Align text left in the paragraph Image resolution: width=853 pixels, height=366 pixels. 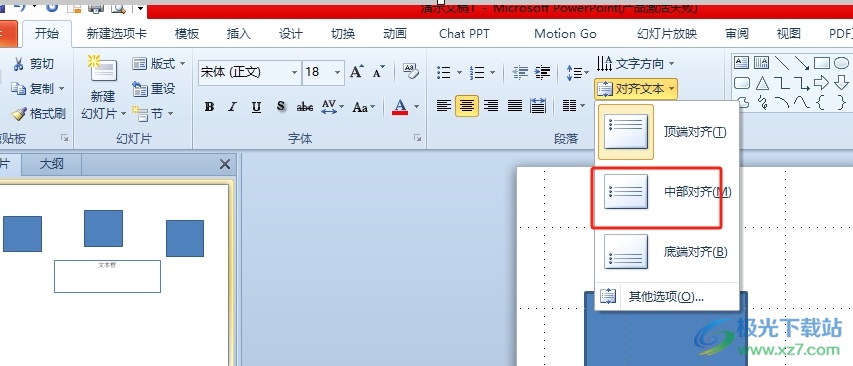click(444, 106)
